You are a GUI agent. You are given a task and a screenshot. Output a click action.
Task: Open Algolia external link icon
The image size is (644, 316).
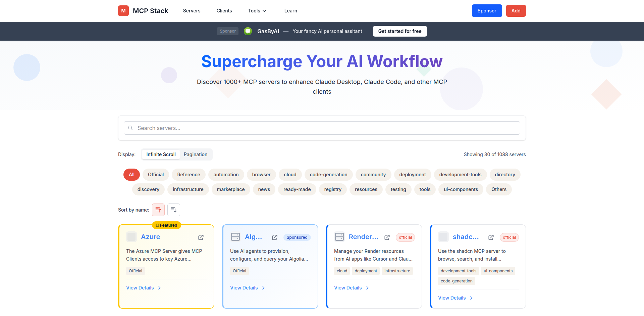[x=275, y=237]
